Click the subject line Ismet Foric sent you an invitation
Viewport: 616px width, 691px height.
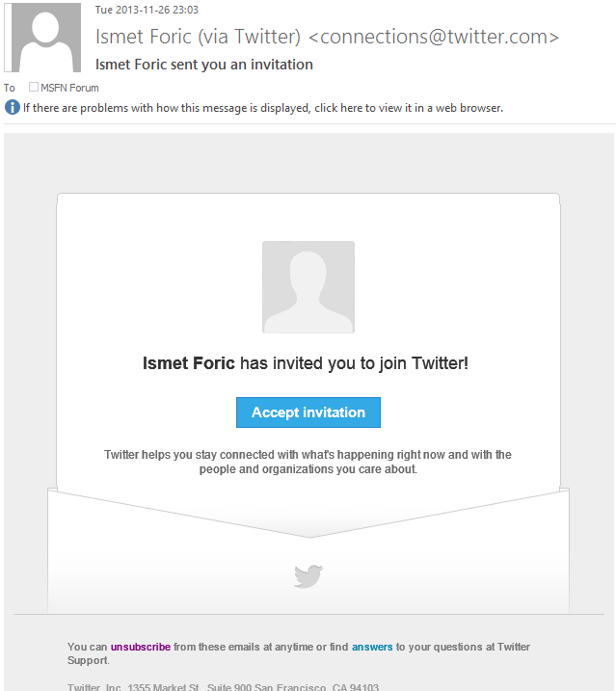tap(204, 65)
